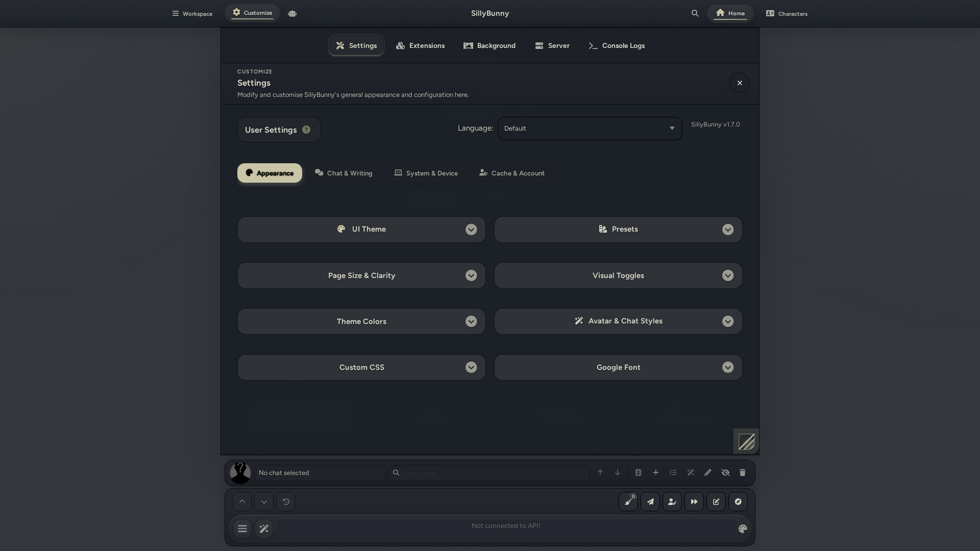
Task: Close the Settings panel with the X button
Action: tap(740, 83)
